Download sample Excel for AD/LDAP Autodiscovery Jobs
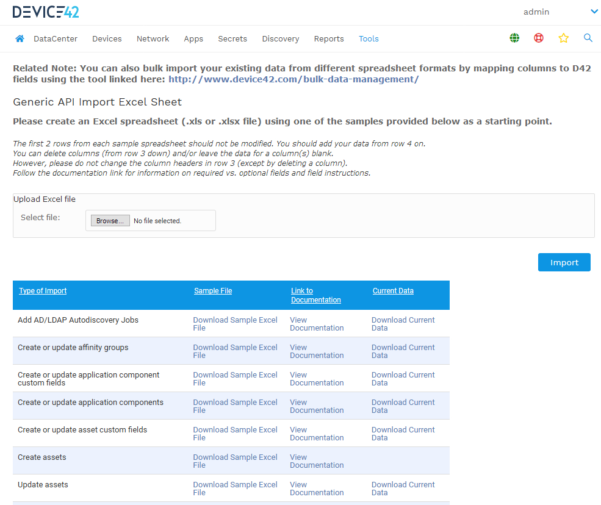This screenshot has height=505, width=601. coord(235,324)
